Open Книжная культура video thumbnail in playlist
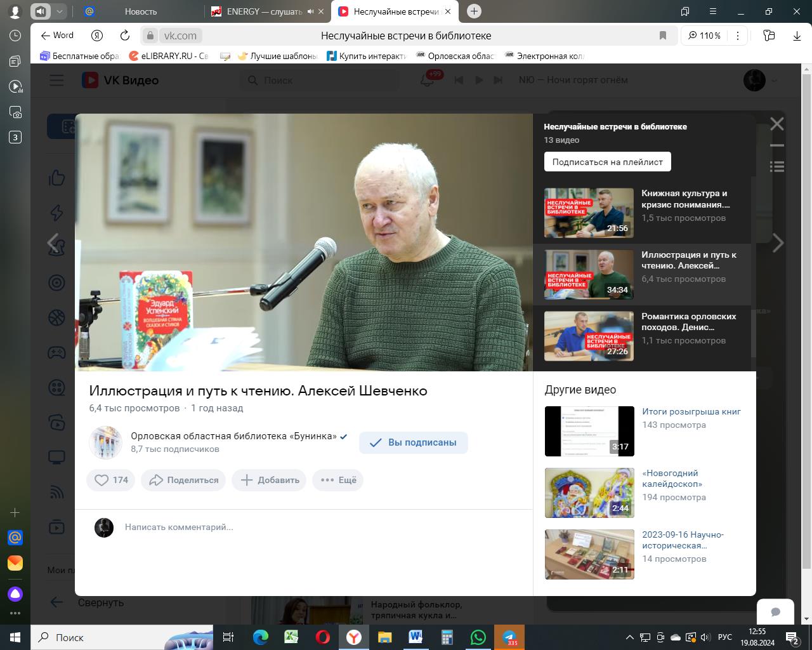The width and height of the screenshot is (812, 650). 589,213
